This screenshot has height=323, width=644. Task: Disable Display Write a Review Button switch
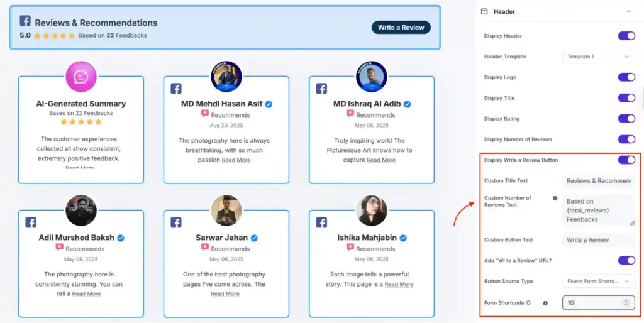[x=627, y=160]
